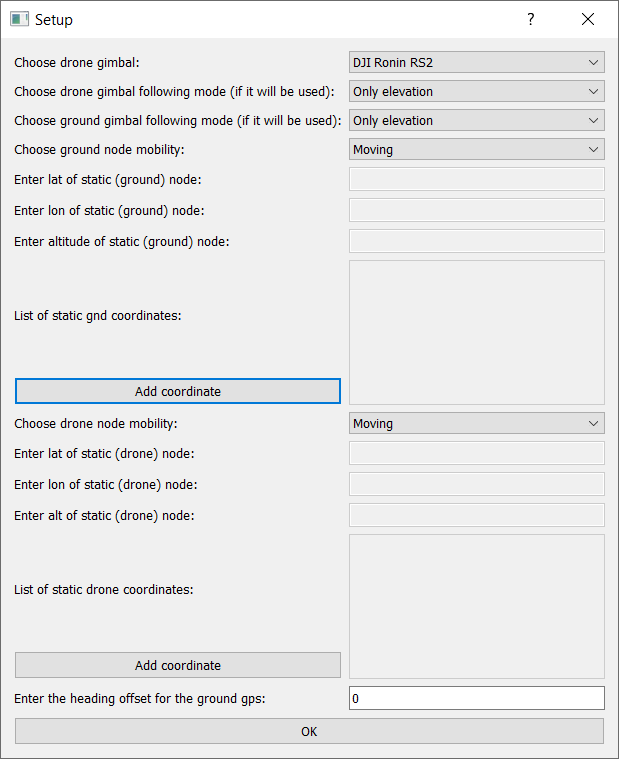Click lat of static drone node field

click(476, 453)
